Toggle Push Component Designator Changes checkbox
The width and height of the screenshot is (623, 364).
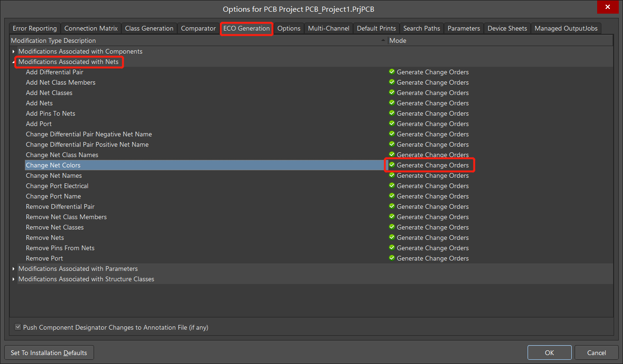[18, 327]
